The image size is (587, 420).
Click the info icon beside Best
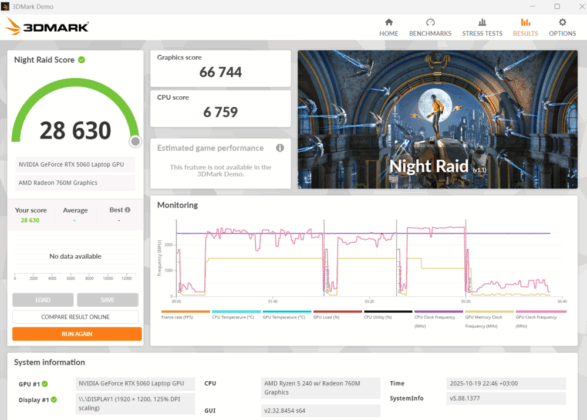pos(128,210)
